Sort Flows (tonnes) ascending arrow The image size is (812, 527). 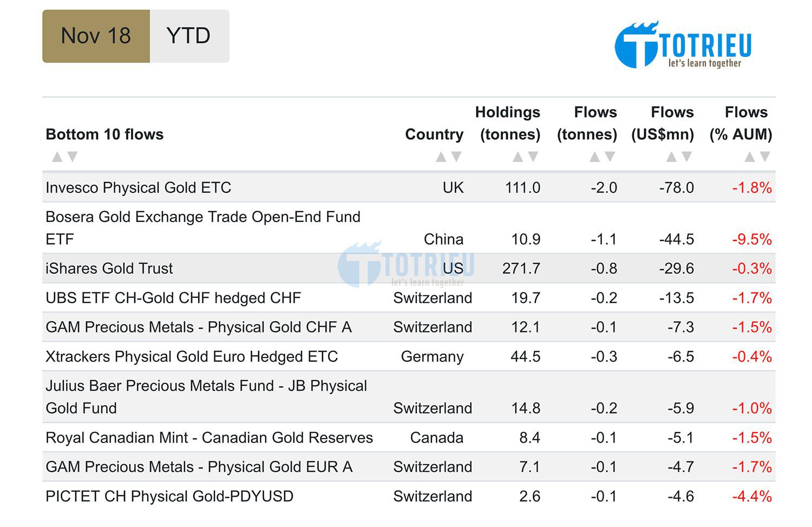click(x=595, y=157)
